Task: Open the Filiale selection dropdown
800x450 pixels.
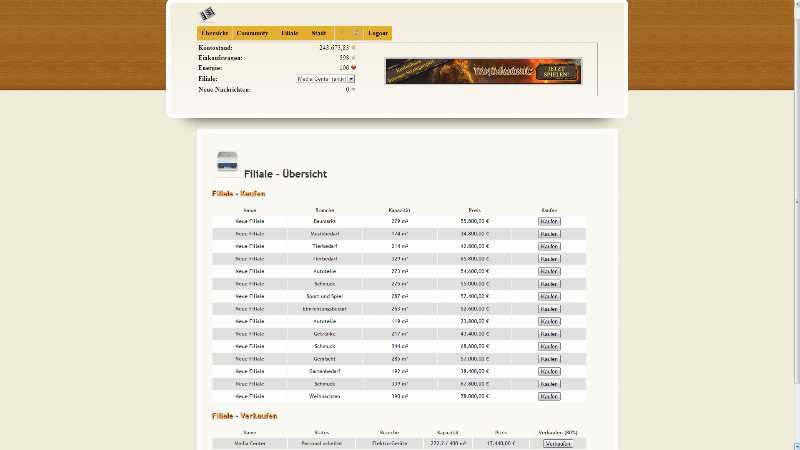Action: pos(326,79)
